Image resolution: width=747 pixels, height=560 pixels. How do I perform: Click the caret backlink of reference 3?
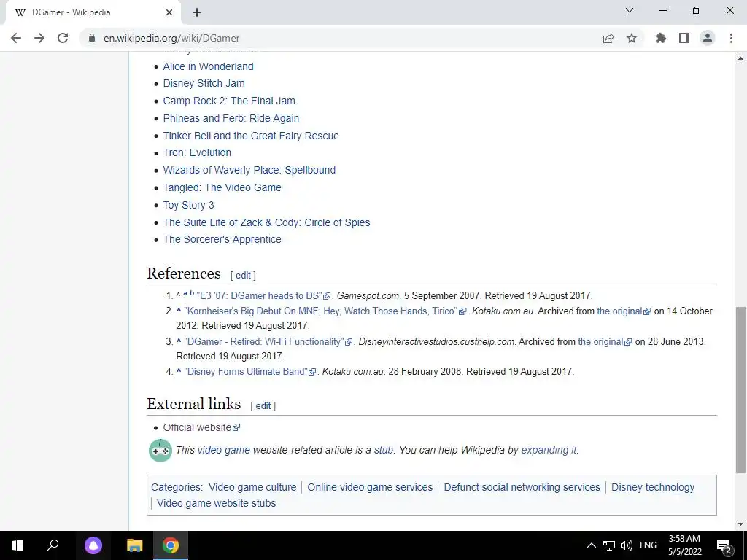click(179, 341)
